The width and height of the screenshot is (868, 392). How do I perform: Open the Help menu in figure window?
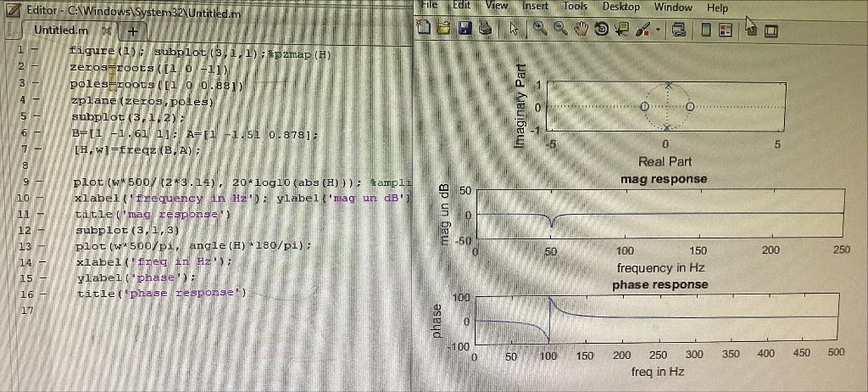pos(717,8)
